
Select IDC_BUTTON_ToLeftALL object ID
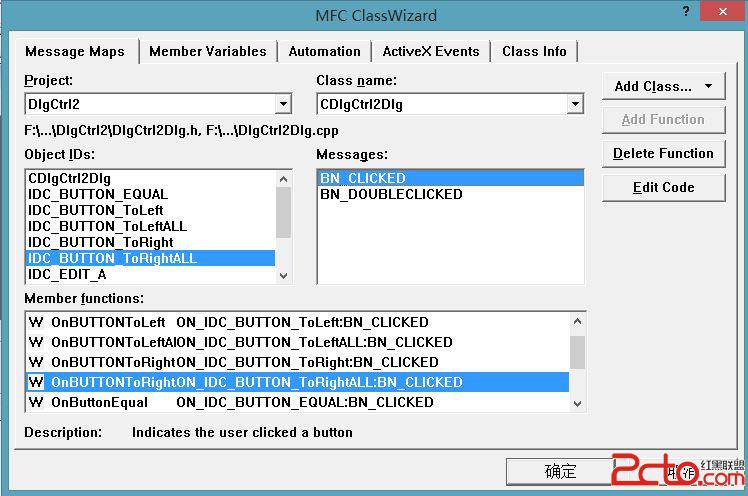click(x=150, y=226)
